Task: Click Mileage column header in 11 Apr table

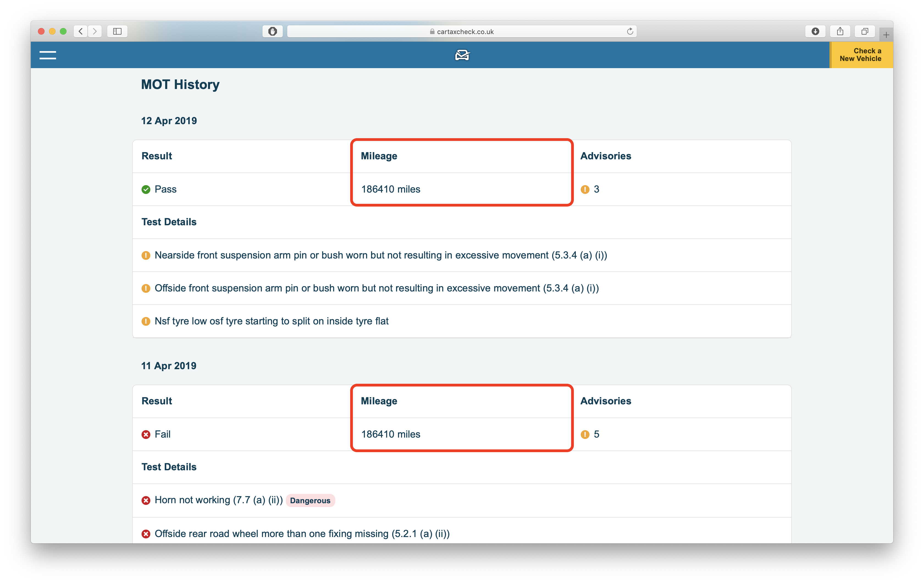Action: click(x=379, y=401)
